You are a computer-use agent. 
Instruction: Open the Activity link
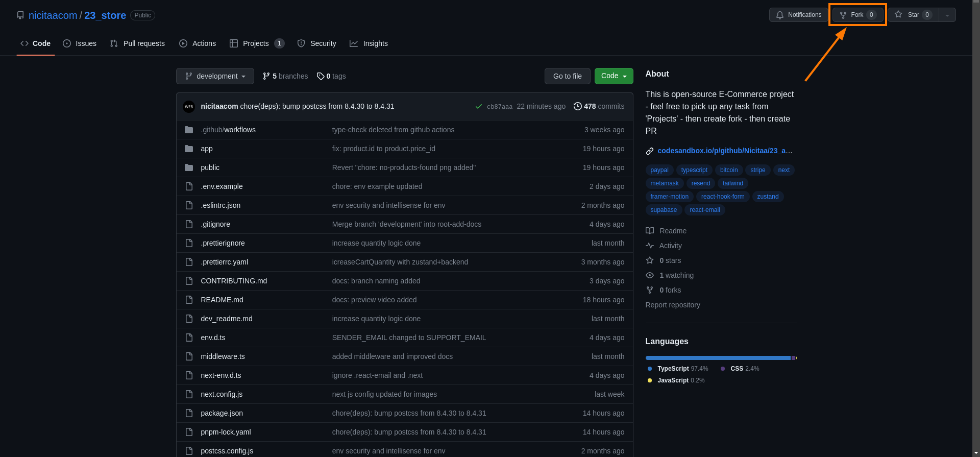pyautogui.click(x=664, y=246)
